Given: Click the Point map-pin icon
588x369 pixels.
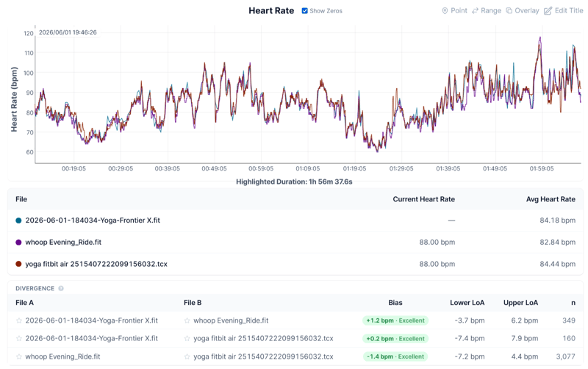Looking at the screenshot, I should [x=445, y=10].
